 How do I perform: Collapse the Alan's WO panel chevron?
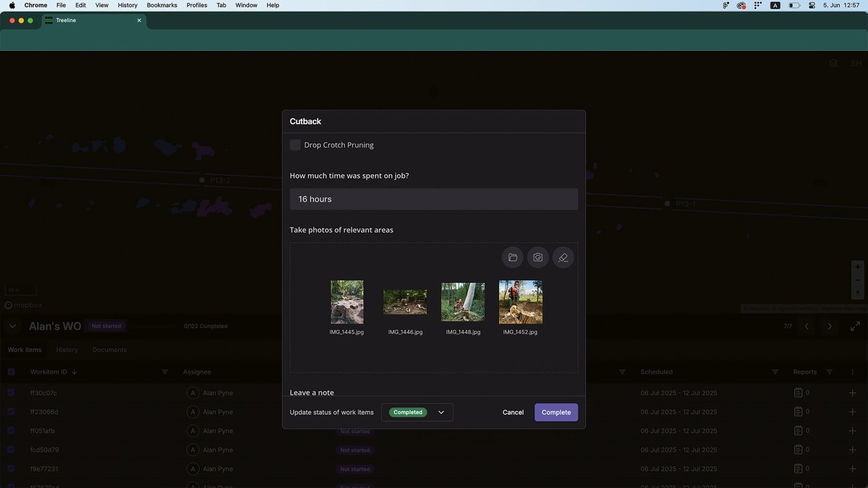point(12,326)
